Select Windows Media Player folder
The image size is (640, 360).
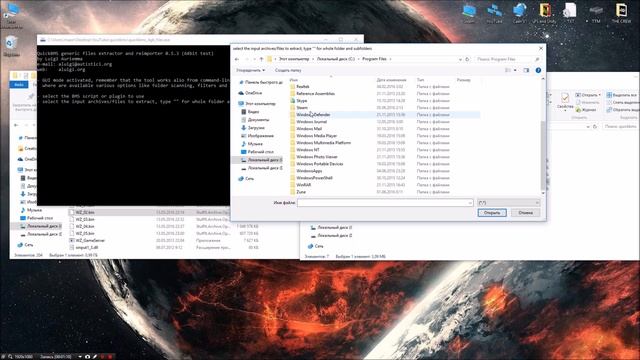tap(316, 136)
